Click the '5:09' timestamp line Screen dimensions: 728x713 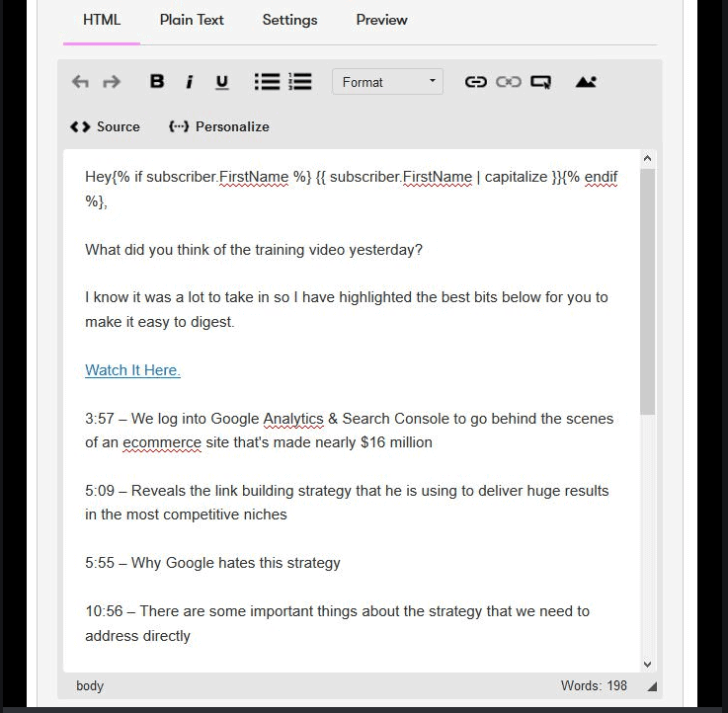[347, 503]
